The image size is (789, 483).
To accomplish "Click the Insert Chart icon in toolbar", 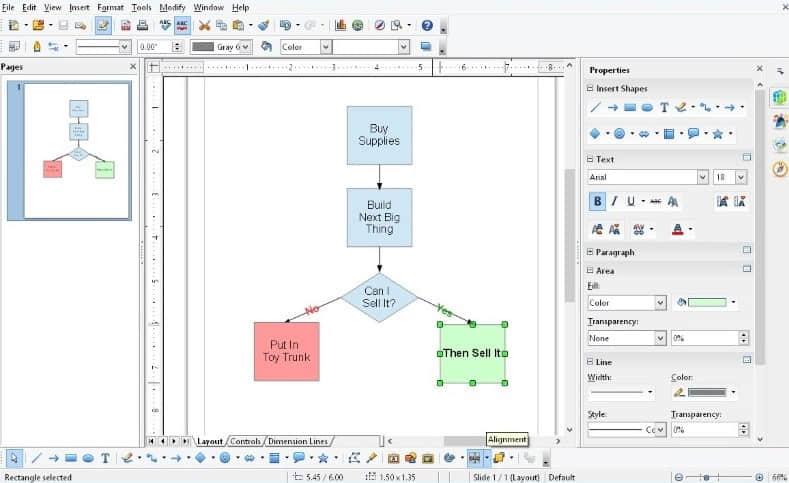I will [341, 25].
